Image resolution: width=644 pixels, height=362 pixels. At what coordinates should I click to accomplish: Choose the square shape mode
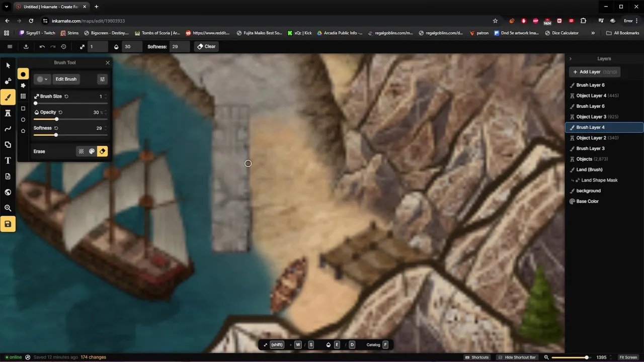point(23,109)
